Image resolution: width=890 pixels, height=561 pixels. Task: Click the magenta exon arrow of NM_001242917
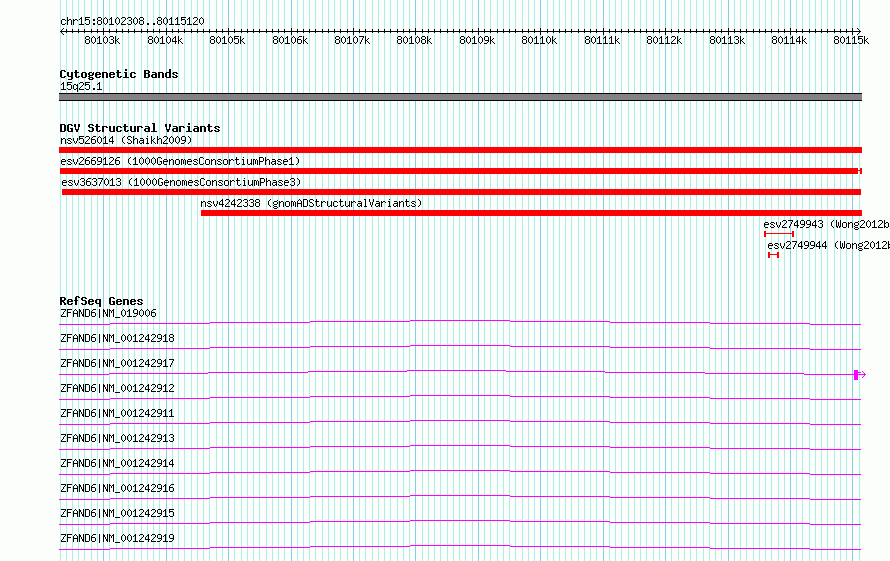(x=859, y=375)
